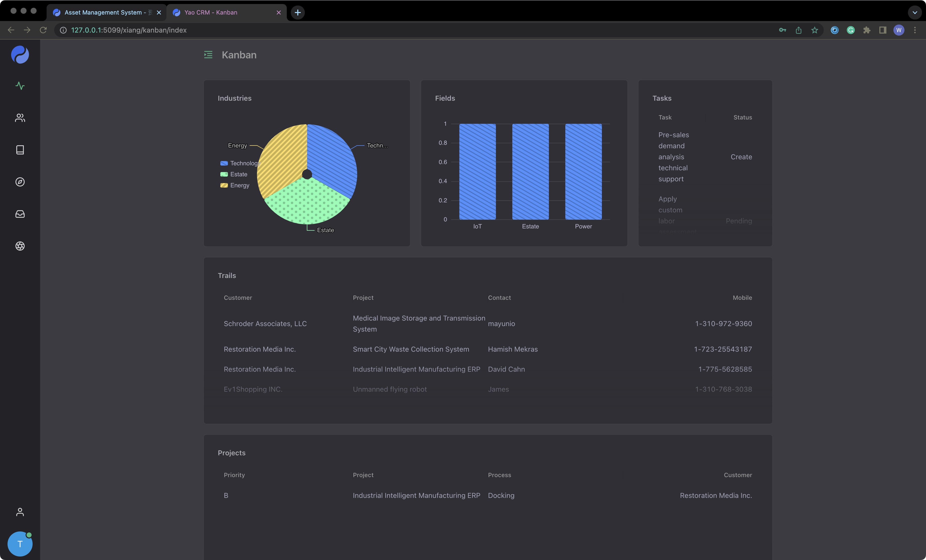Click the inbox tray sidebar icon
Image resolution: width=926 pixels, height=560 pixels.
pos(20,214)
